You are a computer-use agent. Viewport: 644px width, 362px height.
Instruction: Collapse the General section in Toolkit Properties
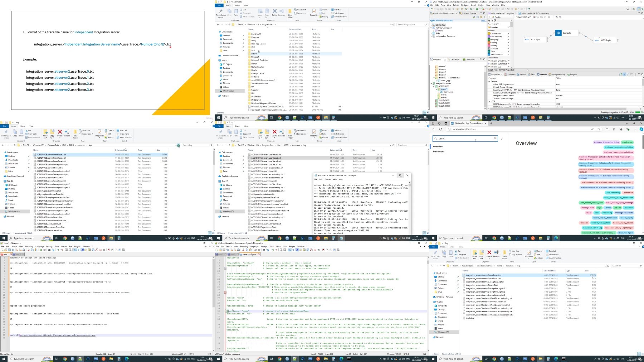[489, 82]
